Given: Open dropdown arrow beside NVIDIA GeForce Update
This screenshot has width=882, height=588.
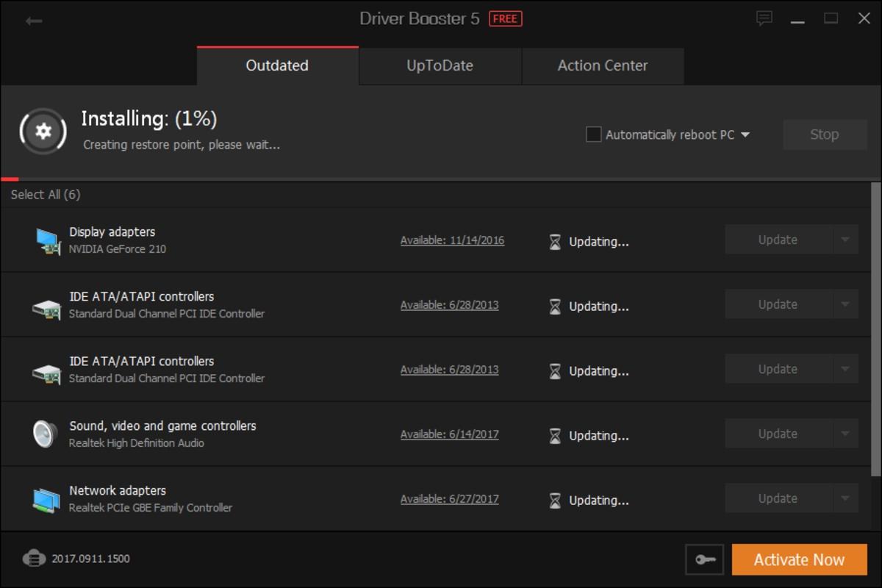Looking at the screenshot, I should [845, 240].
